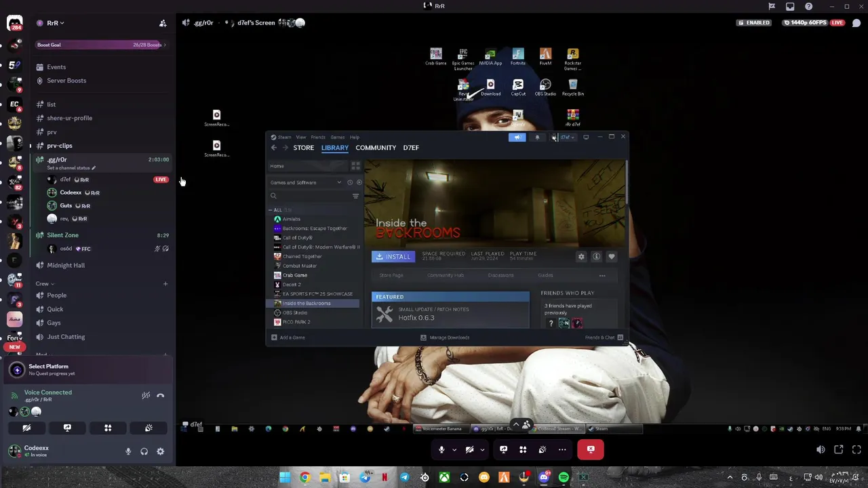This screenshot has width=868, height=488.
Task: Join the Midnight Hall voice channel
Action: pos(102,265)
